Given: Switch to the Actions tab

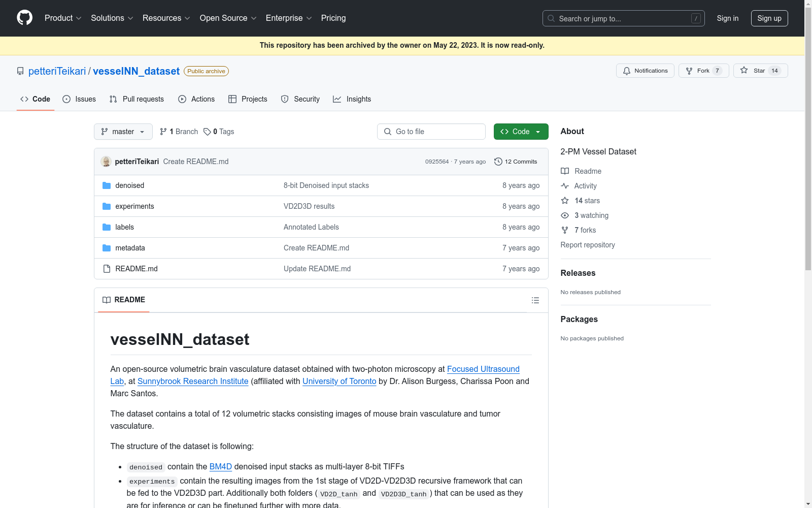Looking at the screenshot, I should tap(196, 99).
